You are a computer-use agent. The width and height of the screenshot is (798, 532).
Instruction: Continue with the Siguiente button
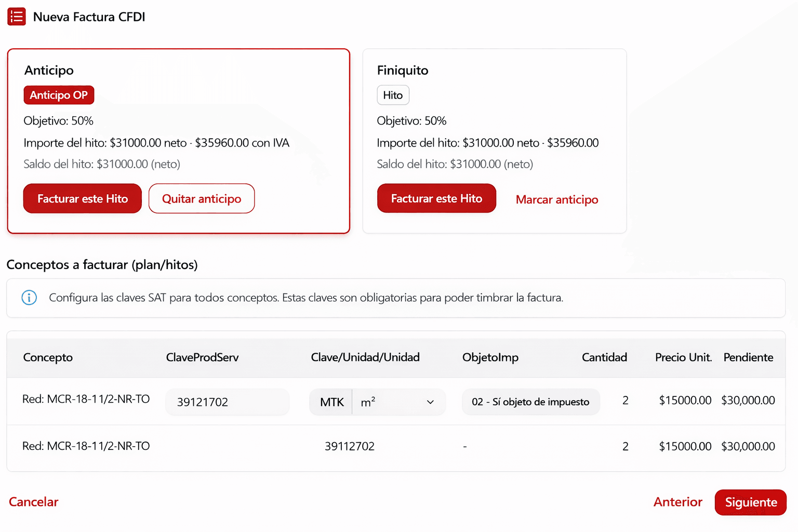(750, 502)
